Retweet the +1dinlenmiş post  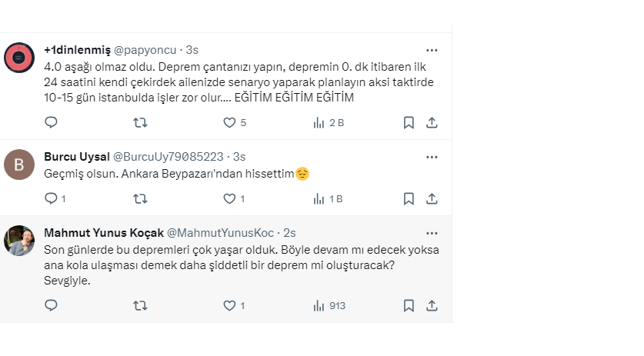point(140,122)
